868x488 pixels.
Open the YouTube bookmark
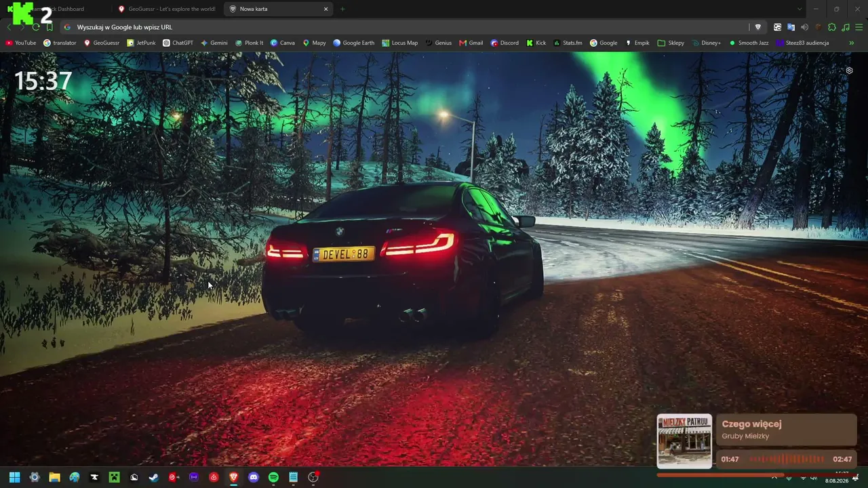(x=21, y=43)
